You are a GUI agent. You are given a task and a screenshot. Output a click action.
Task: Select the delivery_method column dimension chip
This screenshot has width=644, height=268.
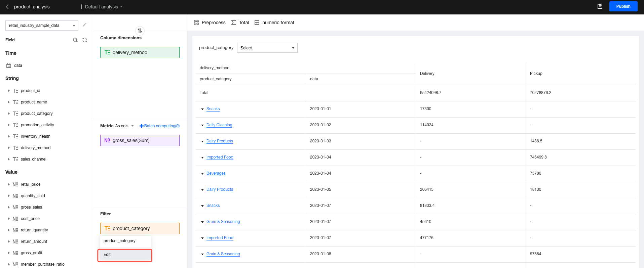tap(140, 52)
